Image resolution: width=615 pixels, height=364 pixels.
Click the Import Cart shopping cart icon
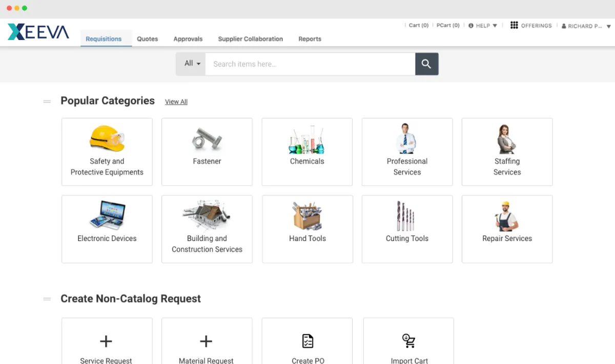coord(408,341)
